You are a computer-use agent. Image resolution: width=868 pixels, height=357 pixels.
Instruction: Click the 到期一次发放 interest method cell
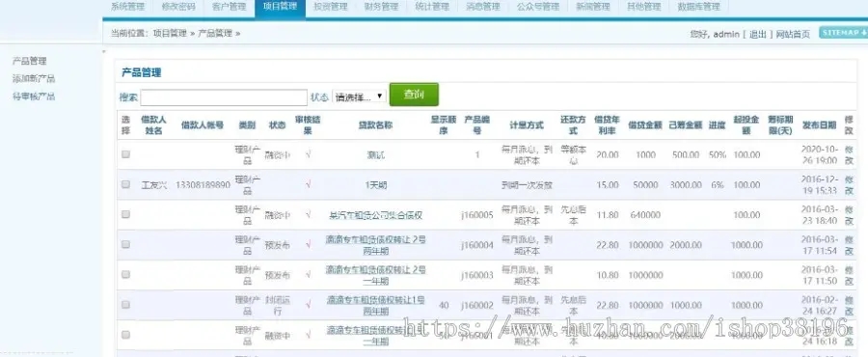(x=527, y=185)
